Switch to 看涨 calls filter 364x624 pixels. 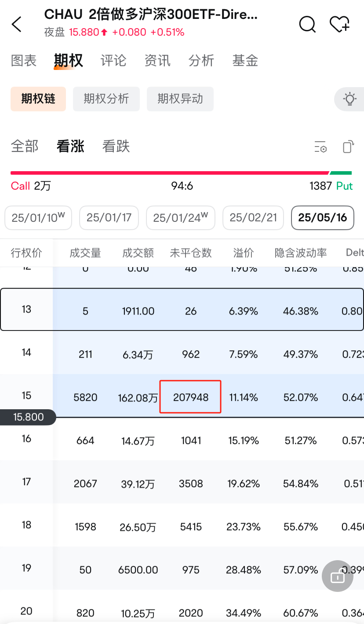click(70, 146)
